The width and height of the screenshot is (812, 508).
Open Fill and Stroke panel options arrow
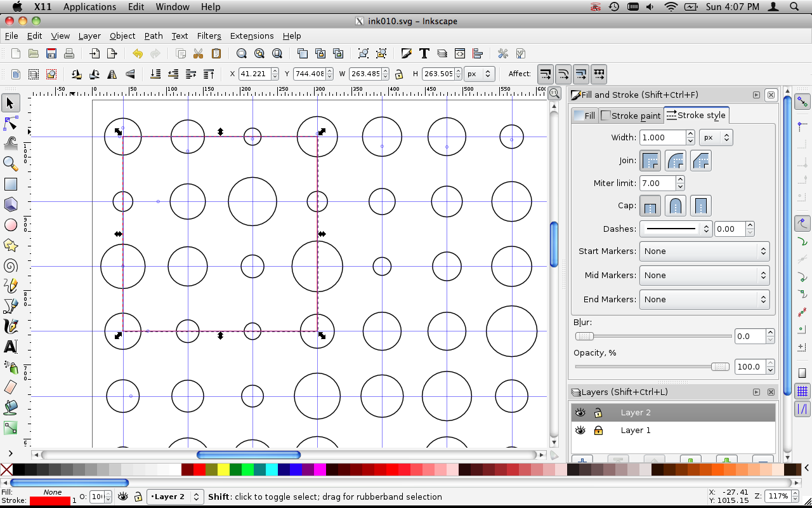(756, 95)
